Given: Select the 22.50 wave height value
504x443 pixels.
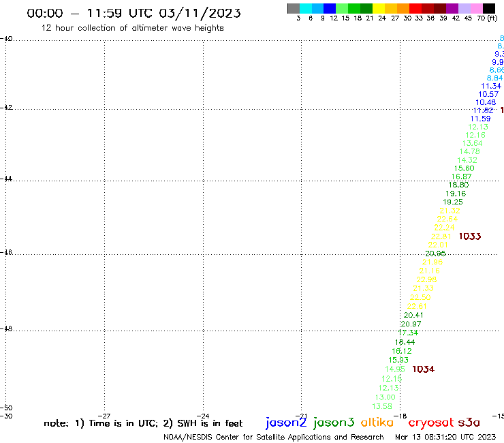Looking at the screenshot, I should (420, 297).
